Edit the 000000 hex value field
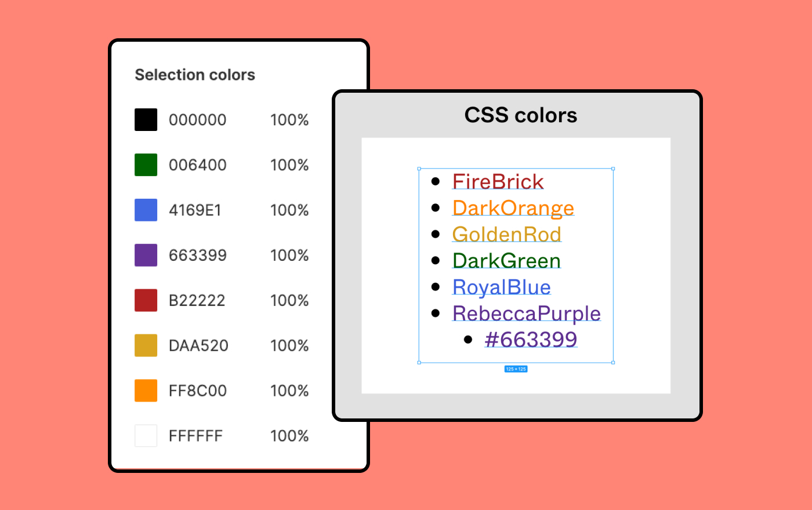Screen dimensions: 812x510 198,120
